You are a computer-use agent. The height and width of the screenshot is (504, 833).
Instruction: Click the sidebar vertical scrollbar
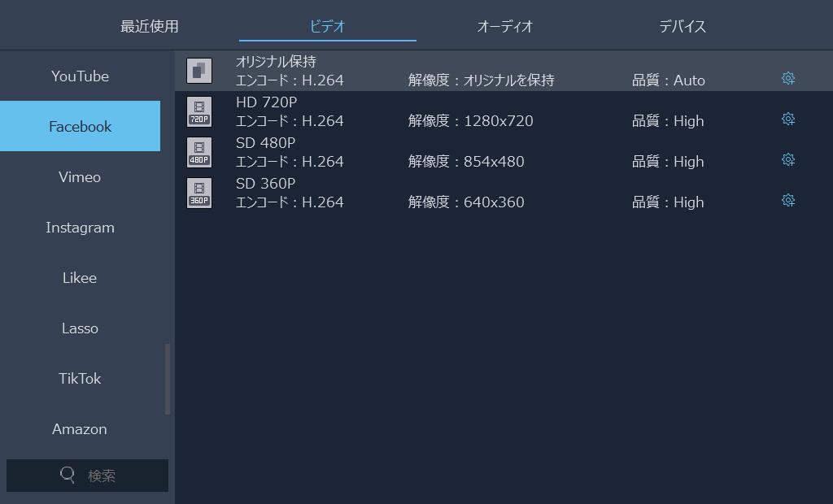coord(168,379)
